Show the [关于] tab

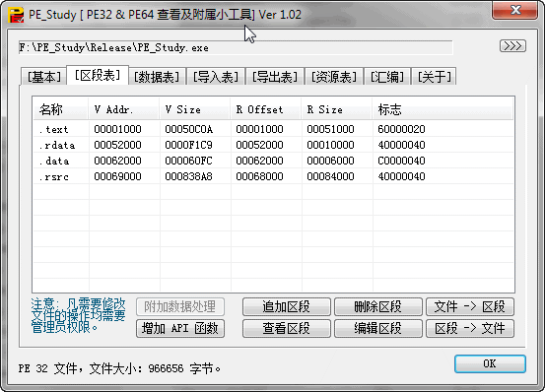tap(434, 77)
